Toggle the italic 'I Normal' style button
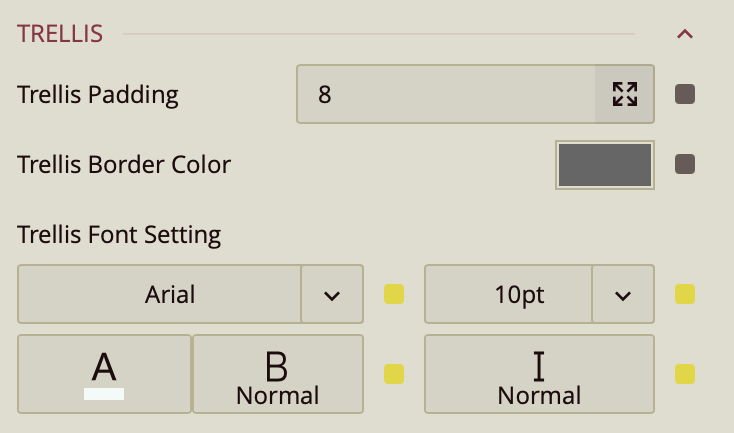Viewport: 734px width, 433px height. click(539, 374)
